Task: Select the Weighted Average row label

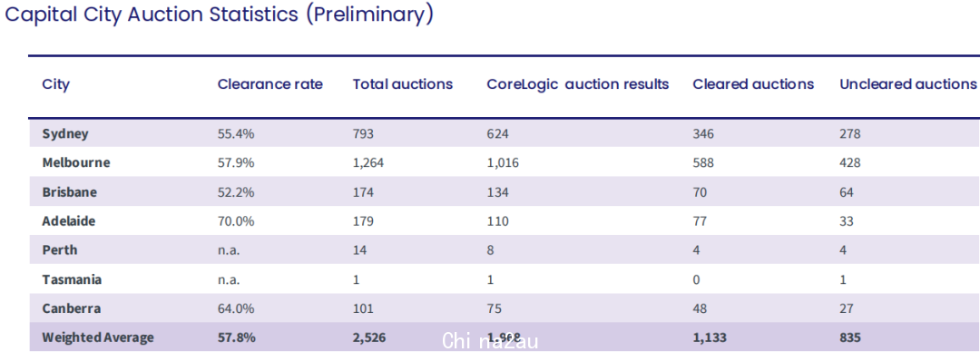Action: [97, 337]
